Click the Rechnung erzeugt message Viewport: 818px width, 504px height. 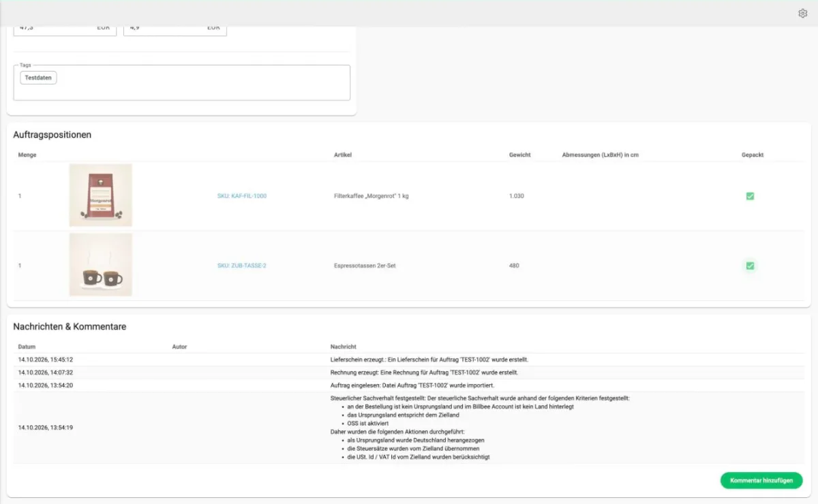click(x=424, y=373)
